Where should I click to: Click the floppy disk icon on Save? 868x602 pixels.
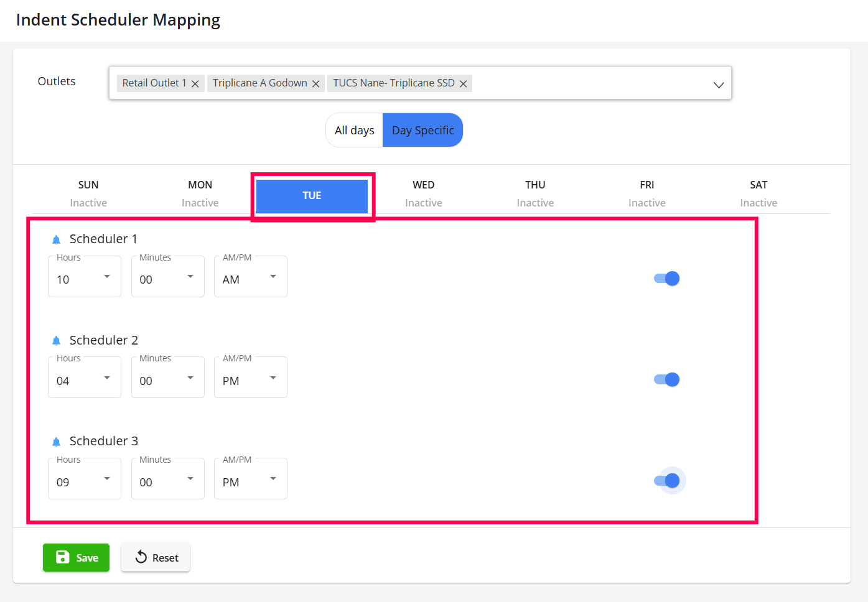(x=63, y=557)
